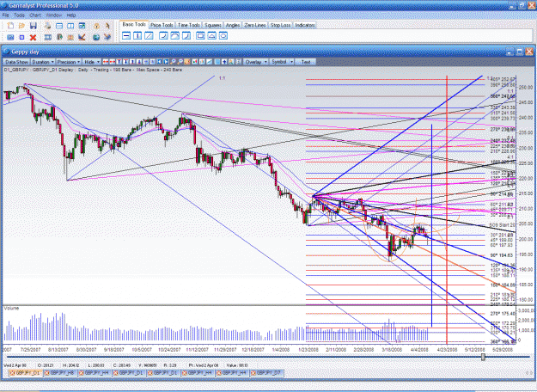Switch to the Indicators tab
The width and height of the screenshot is (537, 392).
305,25
